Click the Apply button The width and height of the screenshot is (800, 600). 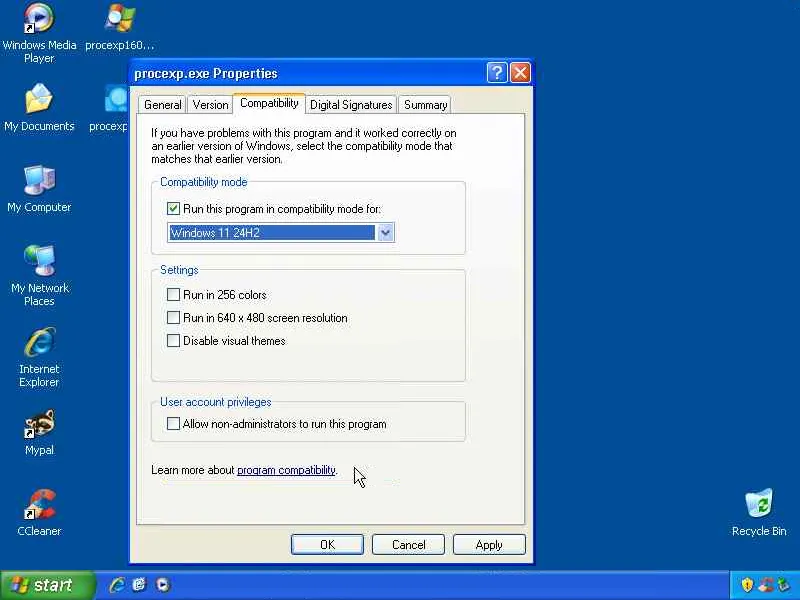[x=489, y=544]
